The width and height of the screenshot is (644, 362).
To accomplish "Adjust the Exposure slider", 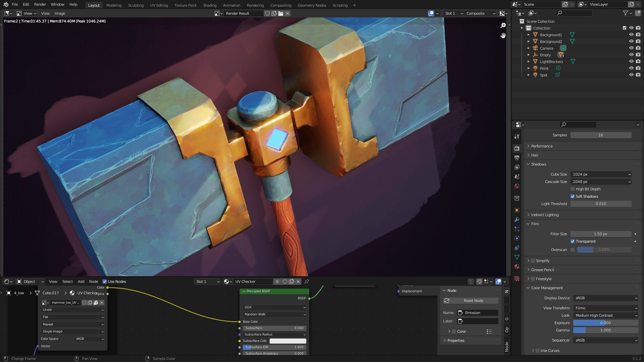I will [606, 323].
